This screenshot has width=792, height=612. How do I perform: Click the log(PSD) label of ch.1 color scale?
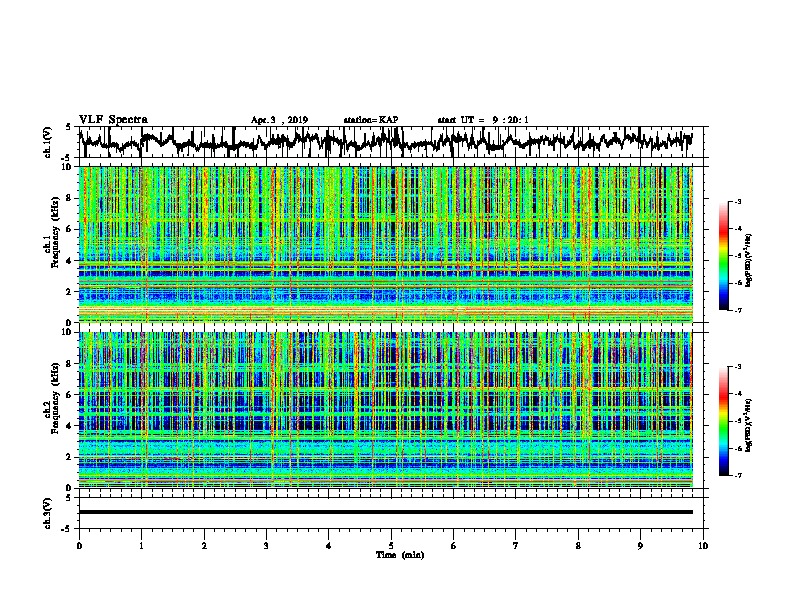pos(750,261)
